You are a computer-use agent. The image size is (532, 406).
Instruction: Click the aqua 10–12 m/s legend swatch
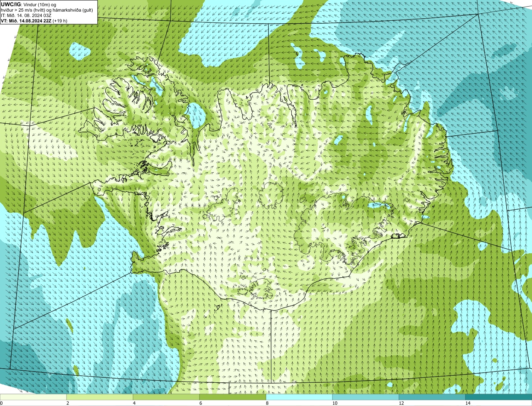(366, 397)
